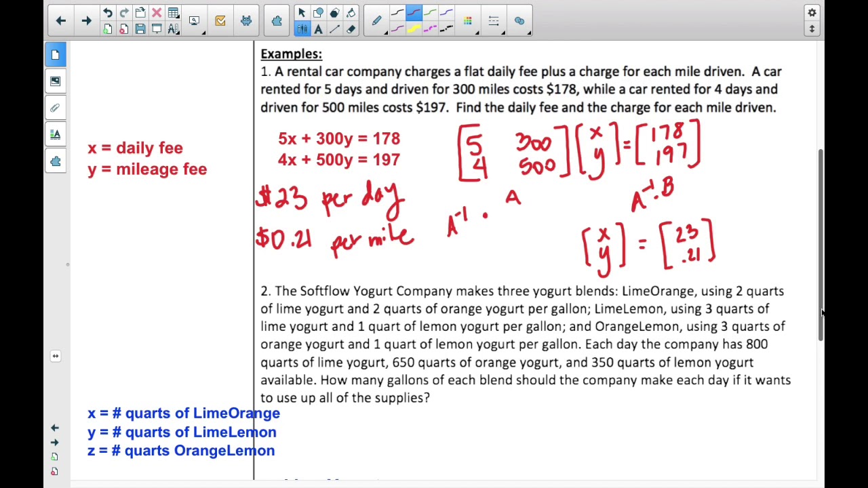
Task: Select the 'y = mileage fee' text
Action: click(x=147, y=169)
